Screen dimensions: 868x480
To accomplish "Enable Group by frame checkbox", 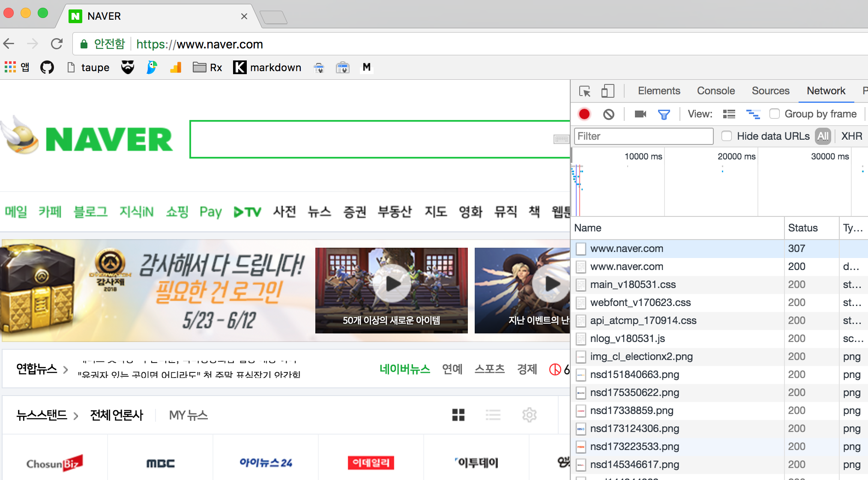I will [775, 114].
